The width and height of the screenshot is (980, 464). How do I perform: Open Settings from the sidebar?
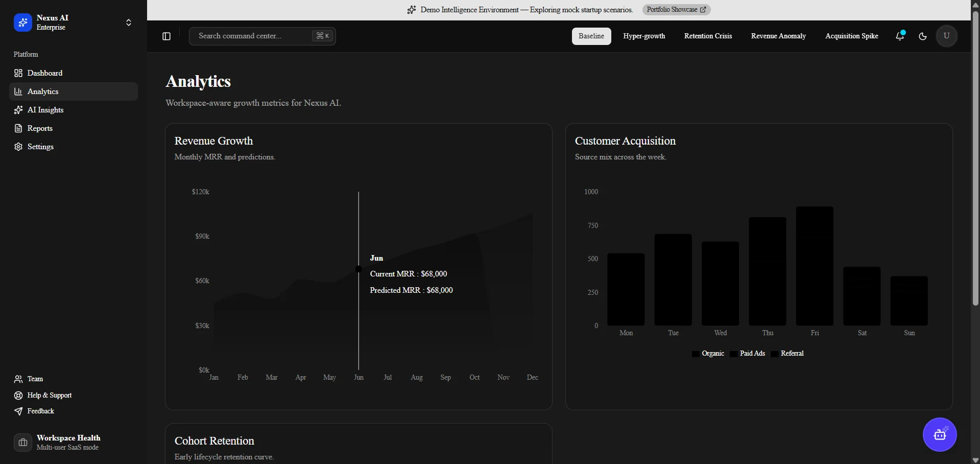[74, 147]
